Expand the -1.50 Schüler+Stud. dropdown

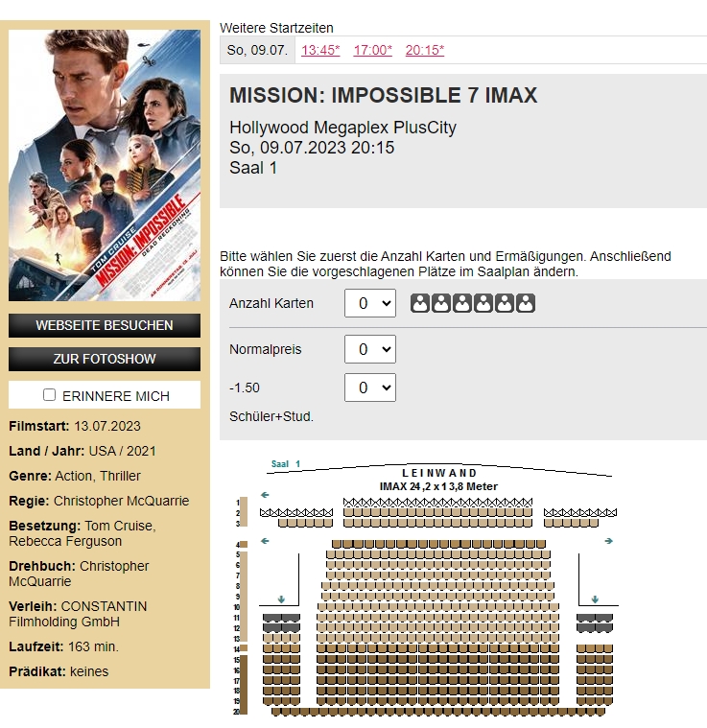click(x=369, y=388)
